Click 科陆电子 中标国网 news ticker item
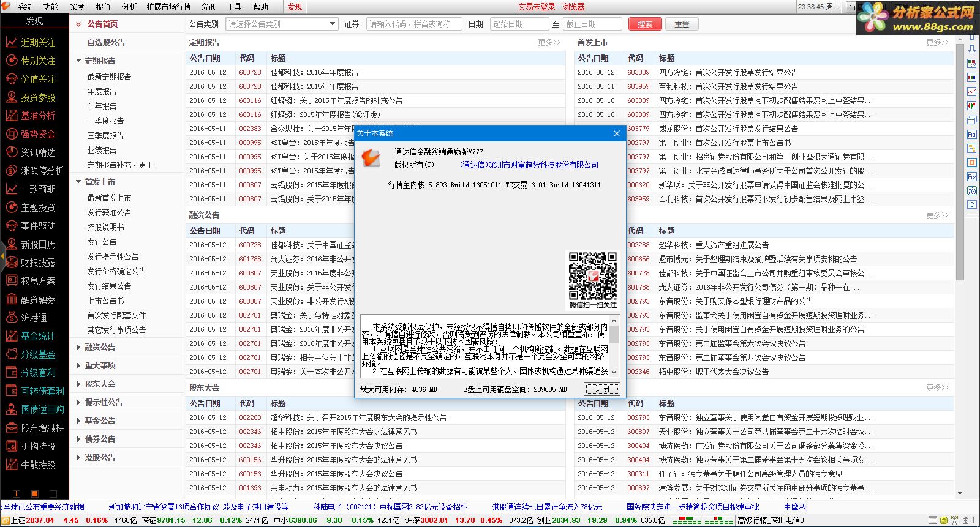 click(x=390, y=507)
